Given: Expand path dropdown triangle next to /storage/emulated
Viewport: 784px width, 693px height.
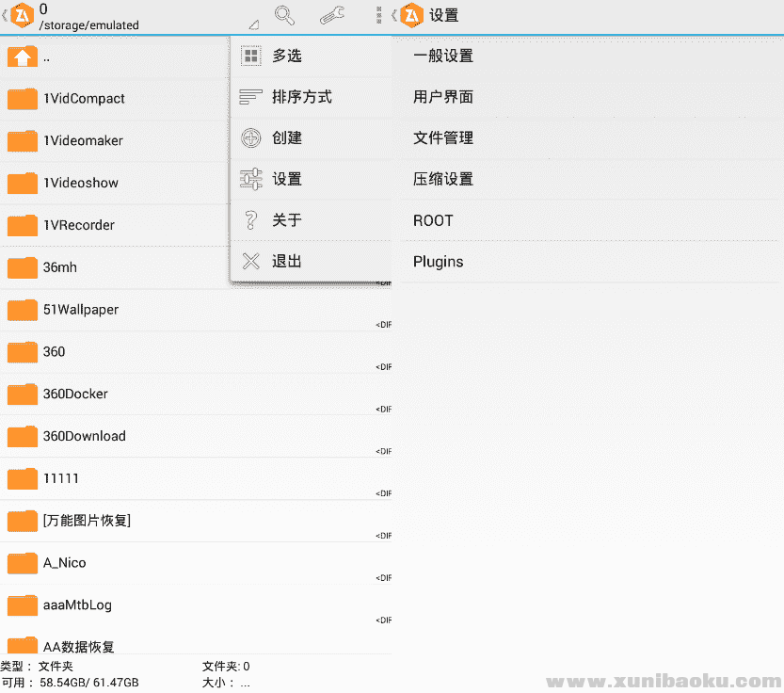Looking at the screenshot, I should (253, 25).
